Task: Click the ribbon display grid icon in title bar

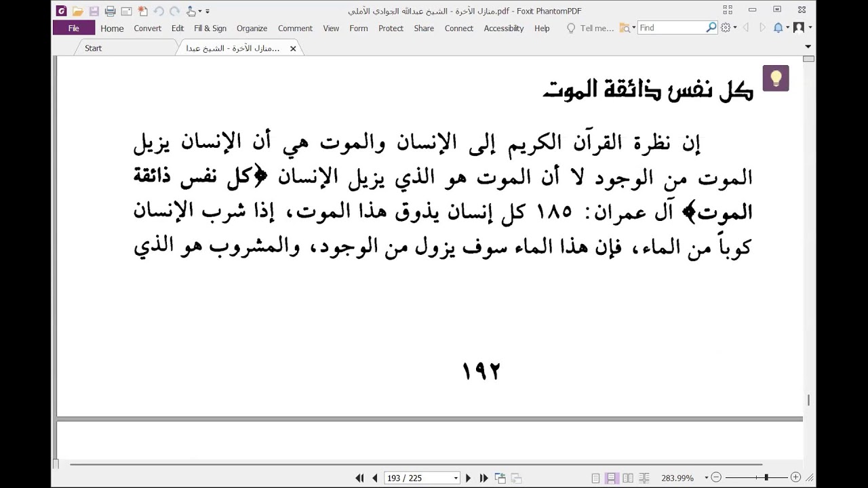Action: coord(728,10)
